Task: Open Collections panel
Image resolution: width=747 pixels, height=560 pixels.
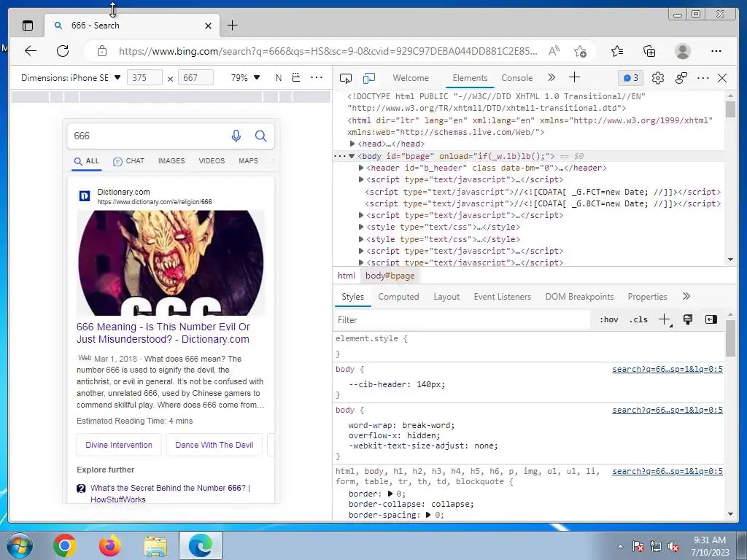Action: 649,51
